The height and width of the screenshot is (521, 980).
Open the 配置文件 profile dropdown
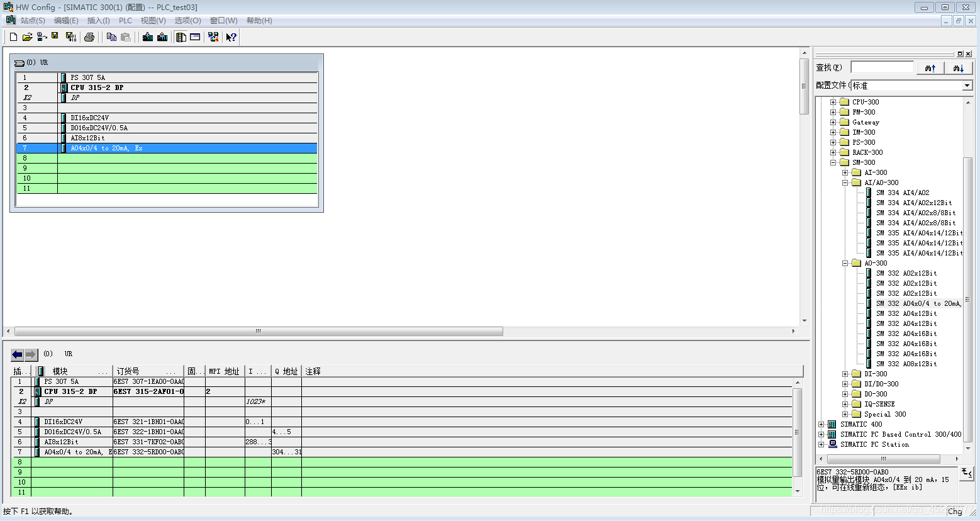point(967,86)
